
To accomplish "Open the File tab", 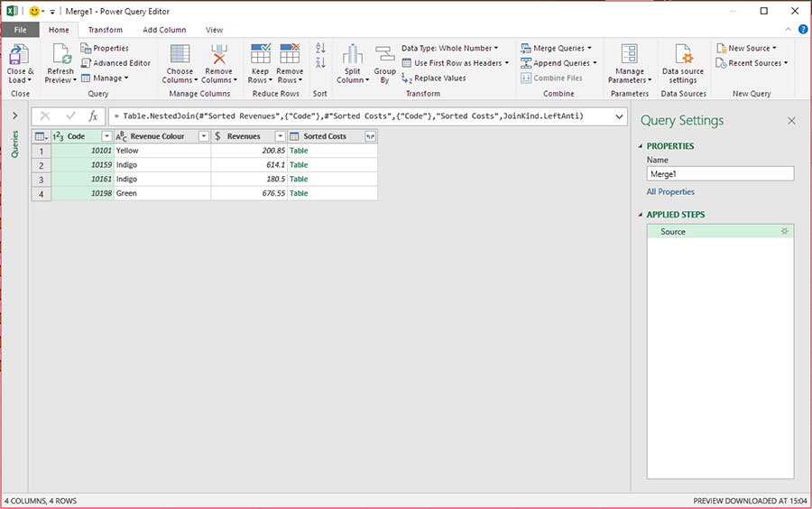I will [20, 30].
